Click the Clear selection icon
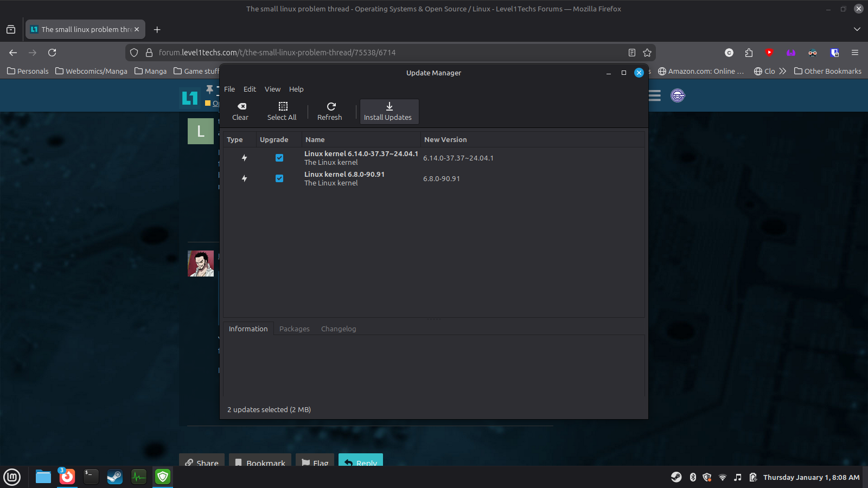 point(241,106)
